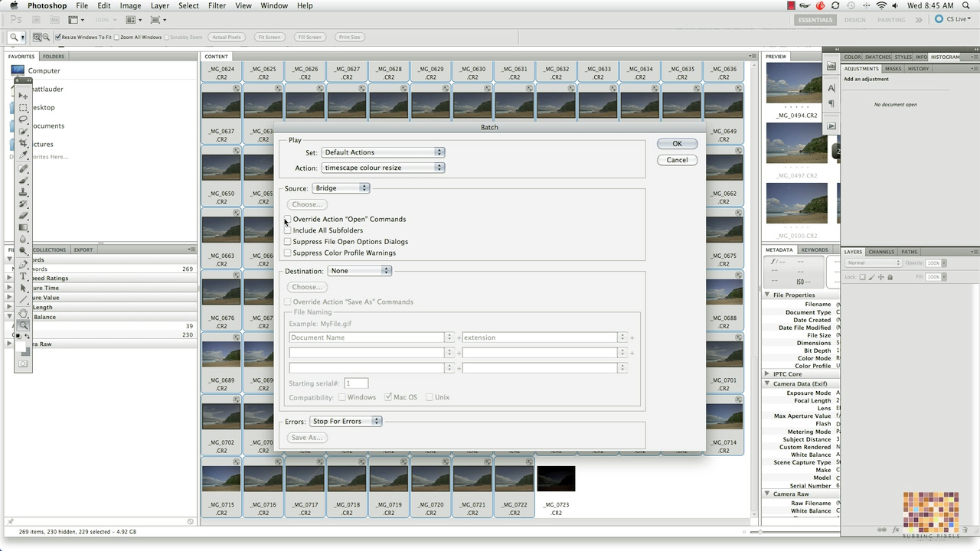The height and width of the screenshot is (551, 980).
Task: Switch to the Masks tab
Action: click(x=893, y=69)
